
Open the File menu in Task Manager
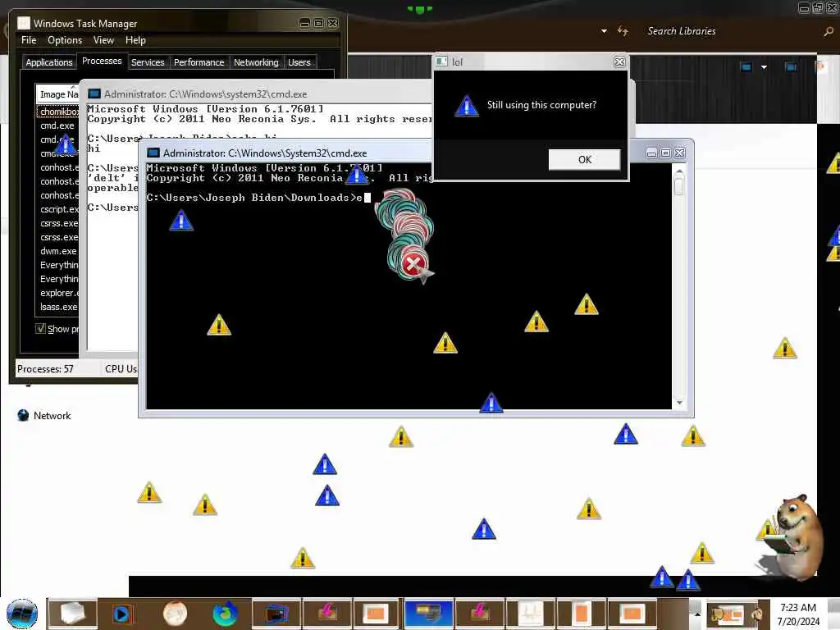pos(29,40)
